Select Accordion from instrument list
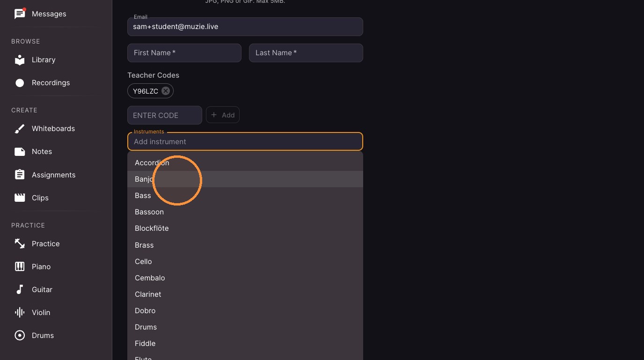 click(x=245, y=163)
